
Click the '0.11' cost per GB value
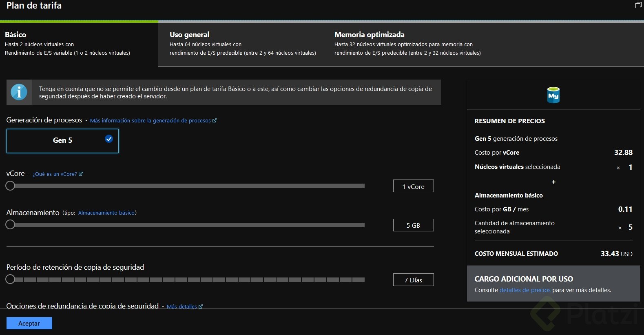625,209
